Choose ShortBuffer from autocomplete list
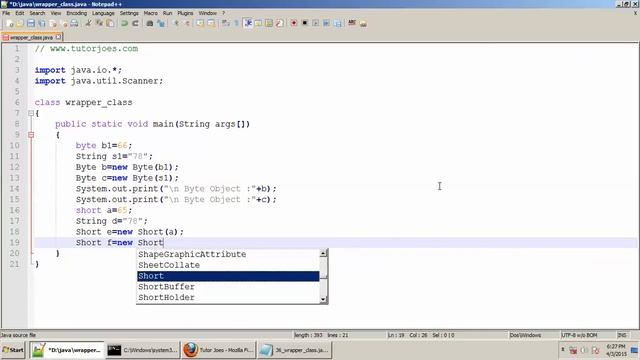The image size is (640, 360). coord(228,287)
